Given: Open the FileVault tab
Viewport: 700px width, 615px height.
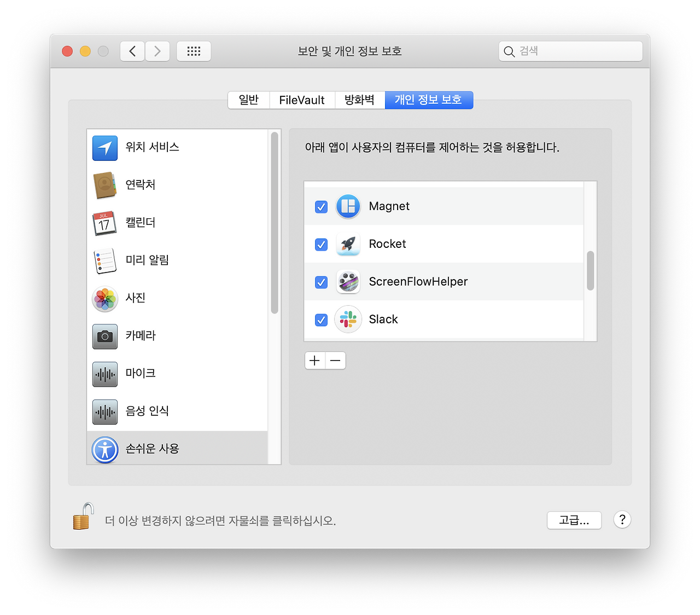Looking at the screenshot, I should [x=301, y=100].
